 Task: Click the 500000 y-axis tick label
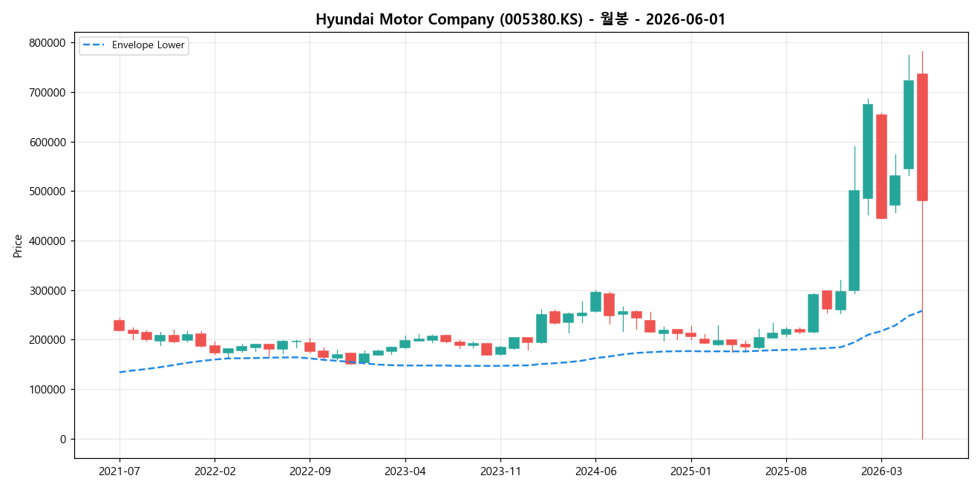48,192
